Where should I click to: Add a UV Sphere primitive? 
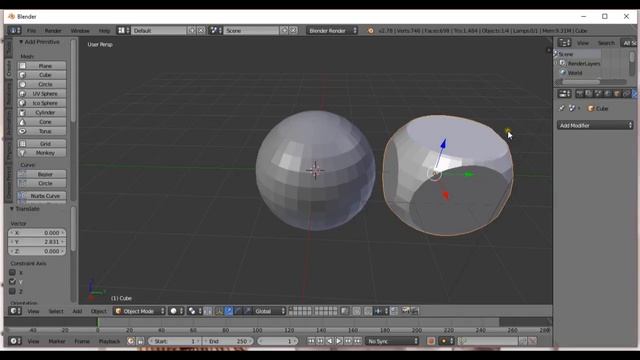[x=42, y=94]
